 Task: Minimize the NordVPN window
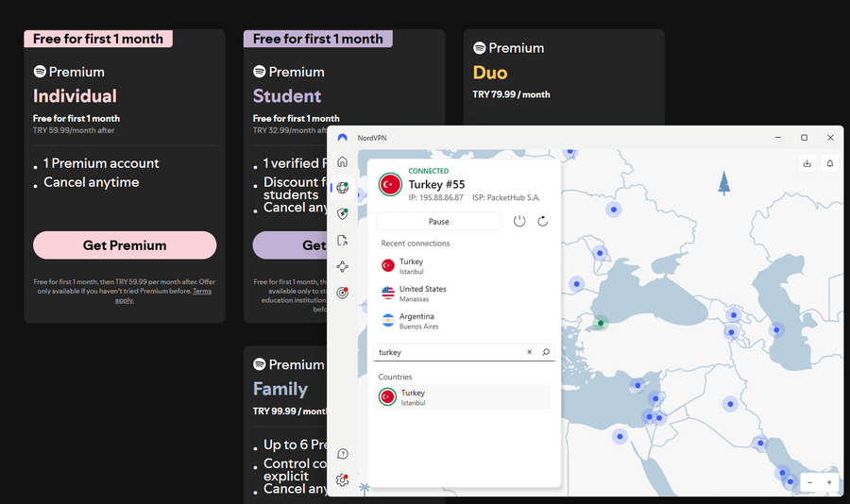[x=778, y=138]
